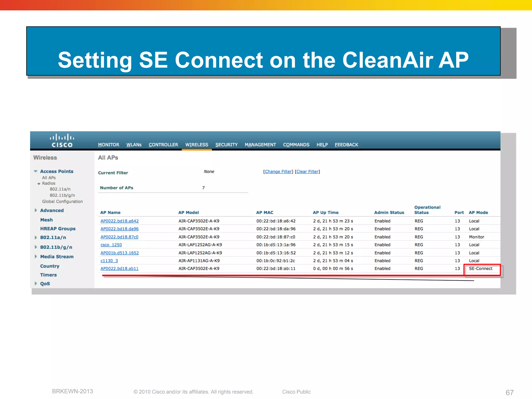Viewport: 532px width, 399px height.
Task: Click the AP MAC column header
Action: click(265, 212)
